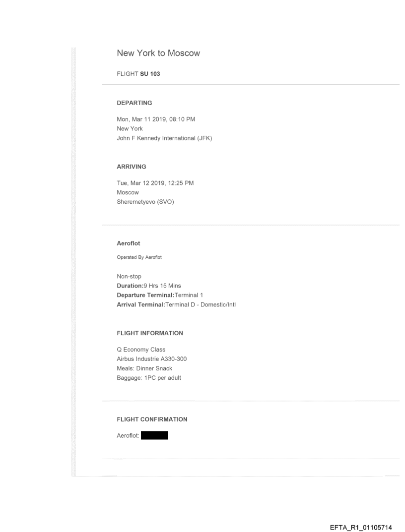Click the Airbus Industrie A330-300 line
Viewport: 405px width, 532px height.
151,359
